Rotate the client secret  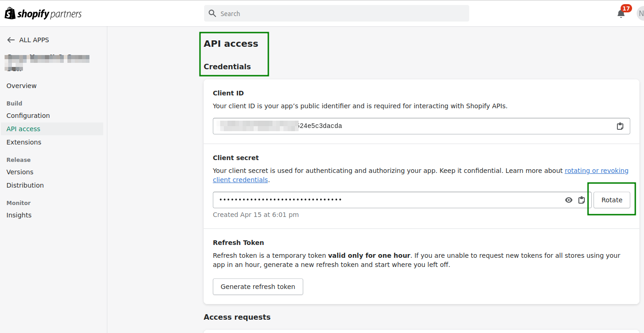611,200
